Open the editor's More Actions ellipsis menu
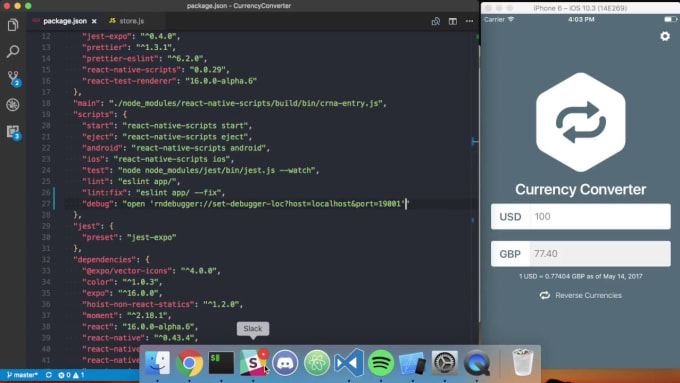The image size is (680, 383). (x=469, y=21)
